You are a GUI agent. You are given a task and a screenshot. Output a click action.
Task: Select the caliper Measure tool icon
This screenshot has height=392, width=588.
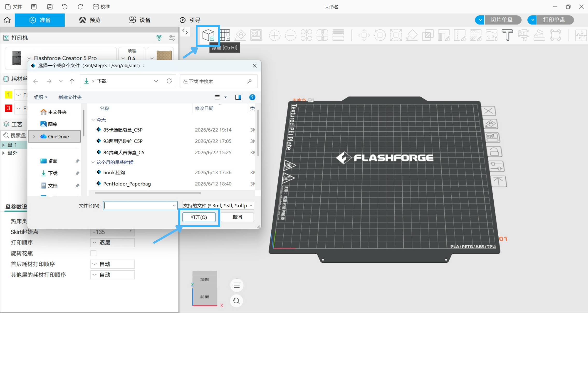523,35
